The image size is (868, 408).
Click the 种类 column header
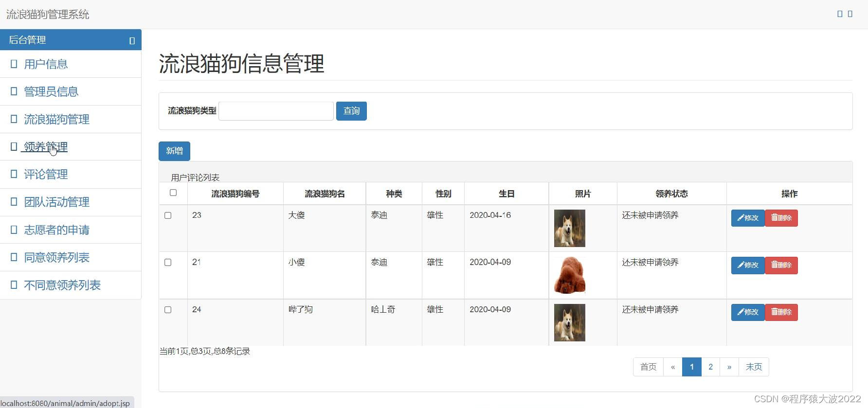point(394,194)
